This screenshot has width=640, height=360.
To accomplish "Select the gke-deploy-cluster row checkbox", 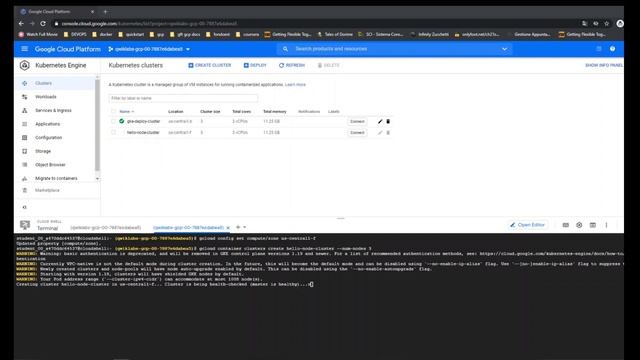I will point(113,121).
